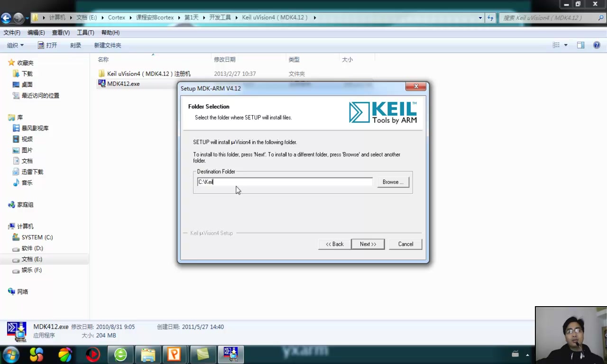
Task: Click 第1天 in the address breadcrumb
Action: coord(191,18)
